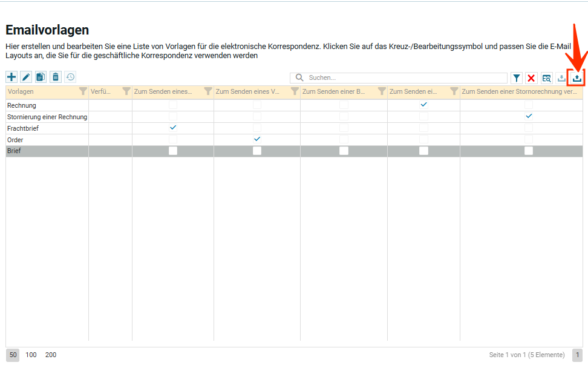The height and width of the screenshot is (368, 588).
Task: Sort by the Zum Senden einer Stornorechnung header
Action: (518, 91)
